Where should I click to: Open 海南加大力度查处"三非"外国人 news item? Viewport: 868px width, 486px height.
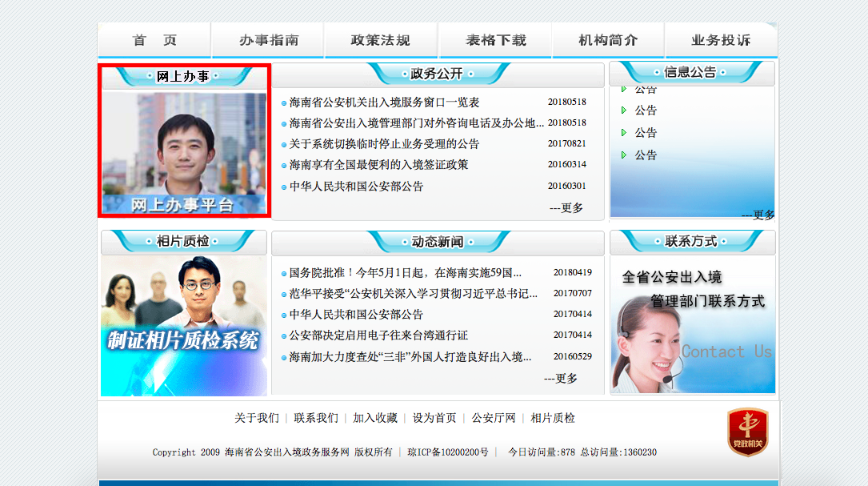(x=410, y=357)
